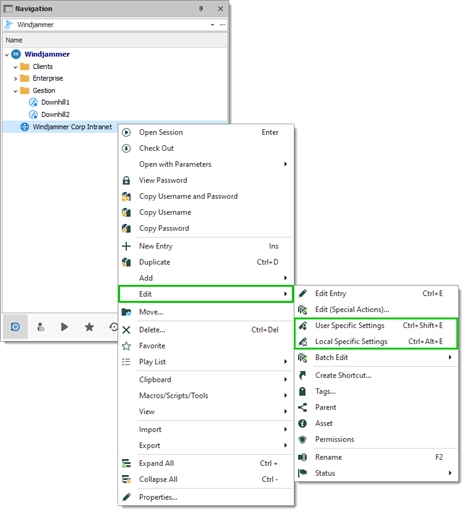Click the Permissions shield icon
This screenshot has width=465, height=512.
click(302, 439)
